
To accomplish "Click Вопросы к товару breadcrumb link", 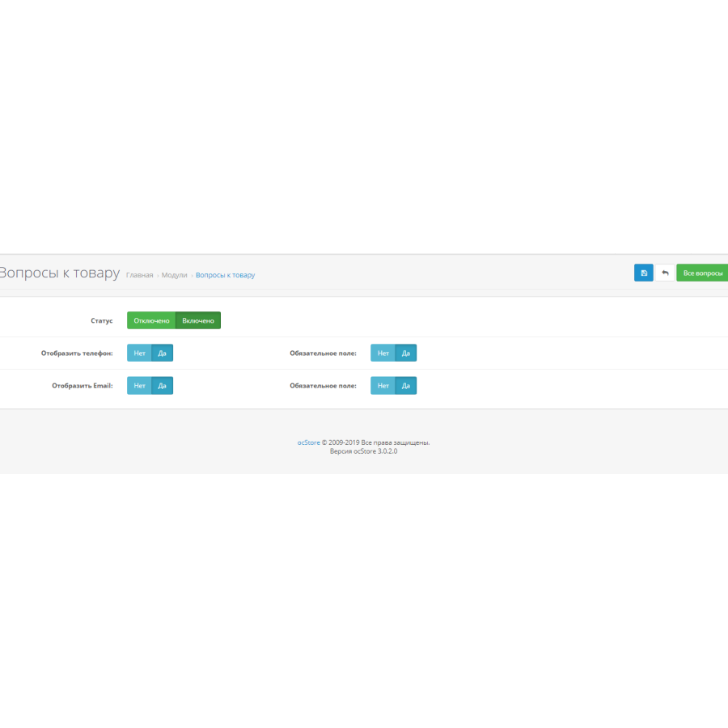I will [225, 275].
